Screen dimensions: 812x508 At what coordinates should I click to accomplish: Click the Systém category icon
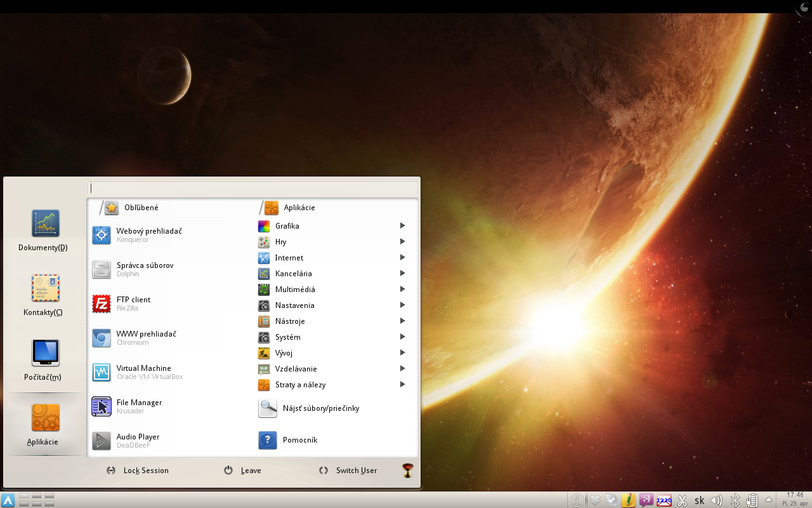(x=264, y=337)
